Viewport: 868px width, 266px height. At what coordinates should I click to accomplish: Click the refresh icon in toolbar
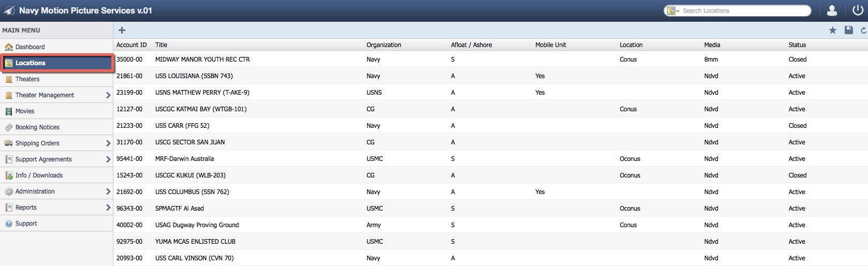pos(863,31)
